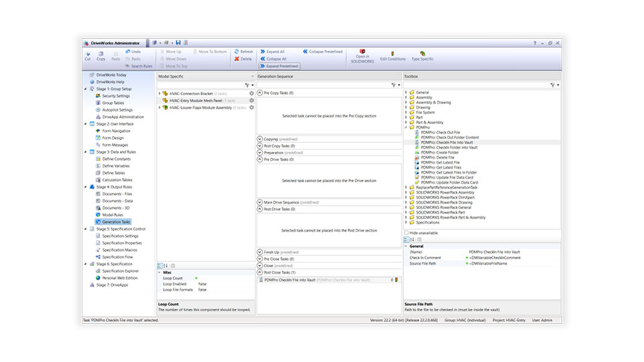
Task: Open Personal Web Edition
Action: (x=120, y=278)
